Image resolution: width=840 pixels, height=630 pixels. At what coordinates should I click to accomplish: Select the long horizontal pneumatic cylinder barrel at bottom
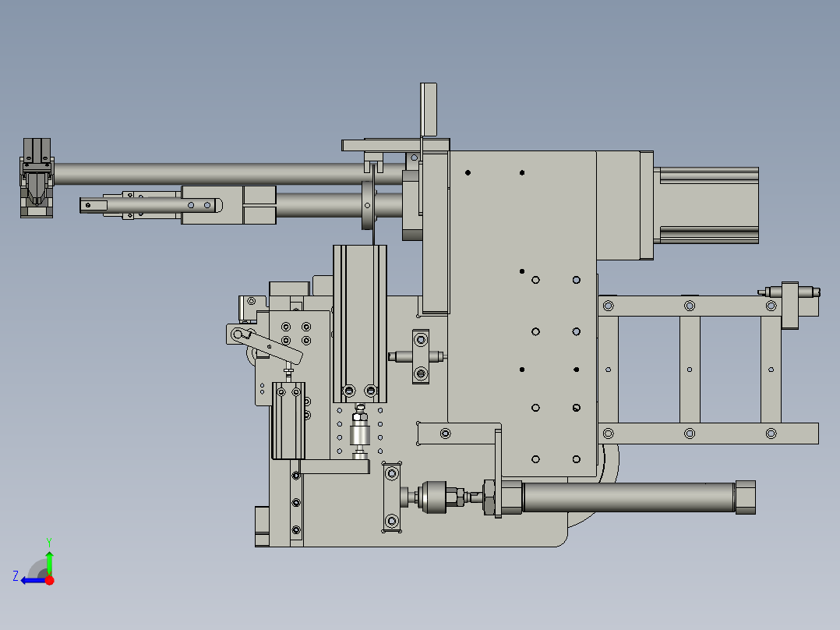click(628, 497)
